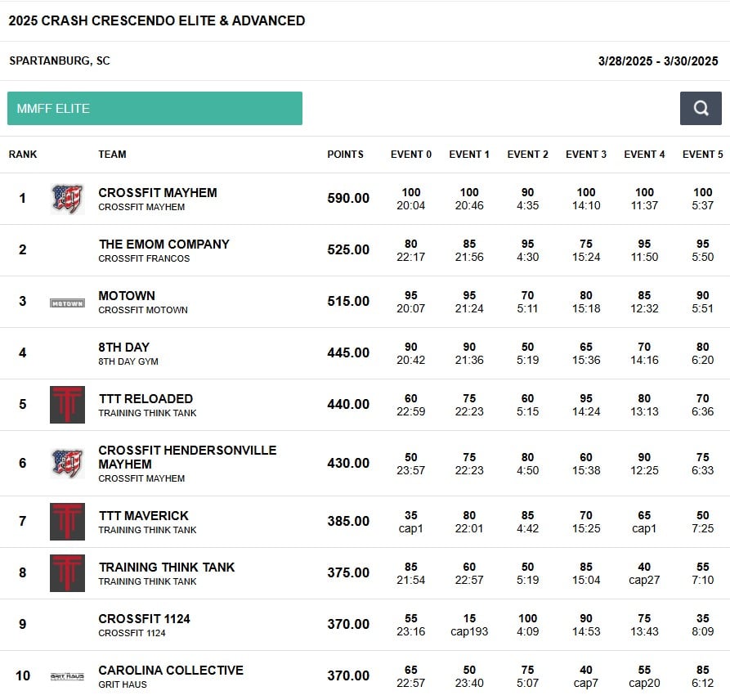Open the TRAINING THINK TANK team name in rank 8
730x700 pixels.
(x=166, y=568)
